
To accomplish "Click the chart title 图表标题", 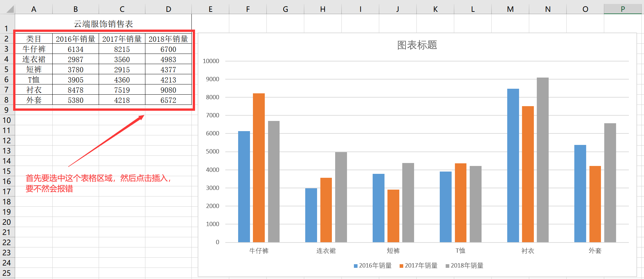I will 417,45.
